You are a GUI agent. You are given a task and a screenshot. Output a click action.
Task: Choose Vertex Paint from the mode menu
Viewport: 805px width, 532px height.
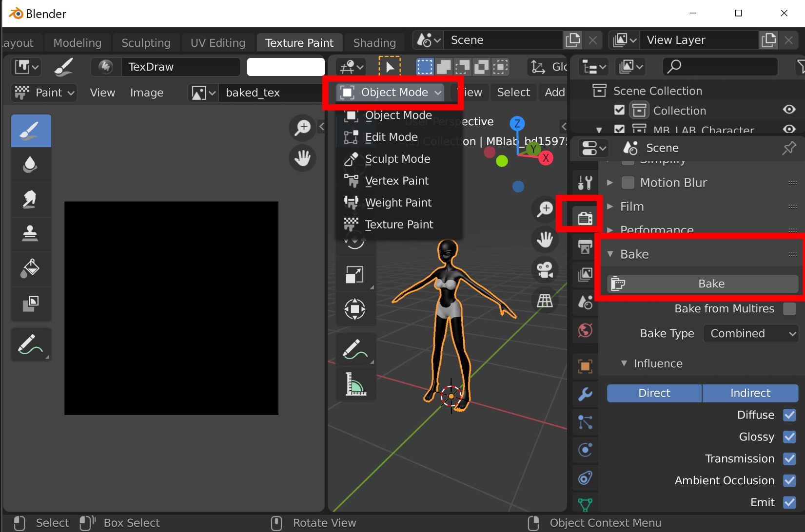(x=396, y=181)
